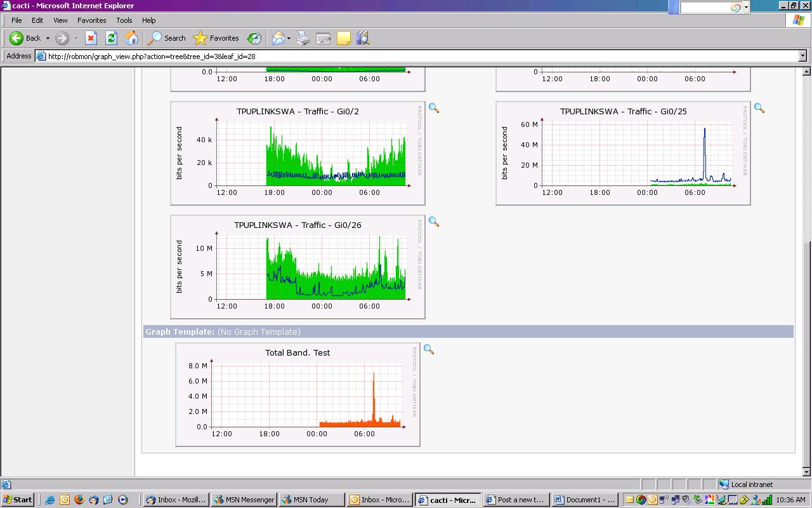Viewport: 812px width, 508px height.
Task: Click the Edit toolbar icon next to Print
Action: point(324,38)
